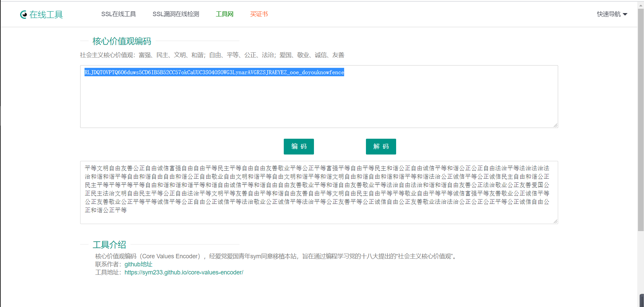This screenshot has height=307, width=644.
Task: Click the 工具介绍 heading text
Action: click(109, 245)
